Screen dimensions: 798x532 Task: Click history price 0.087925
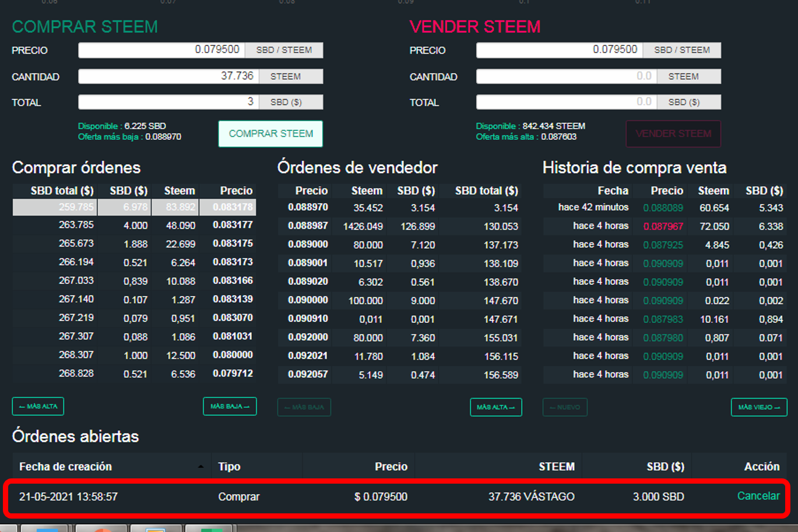pos(663,245)
